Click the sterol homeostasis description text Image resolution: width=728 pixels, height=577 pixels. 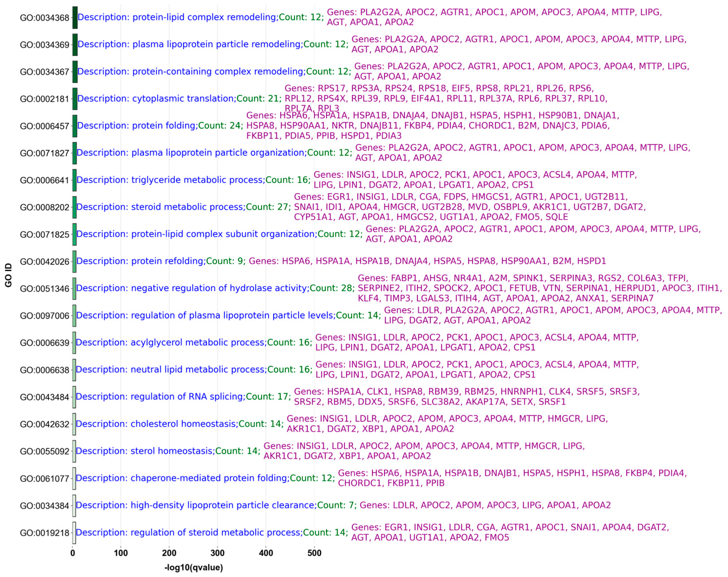click(145, 451)
